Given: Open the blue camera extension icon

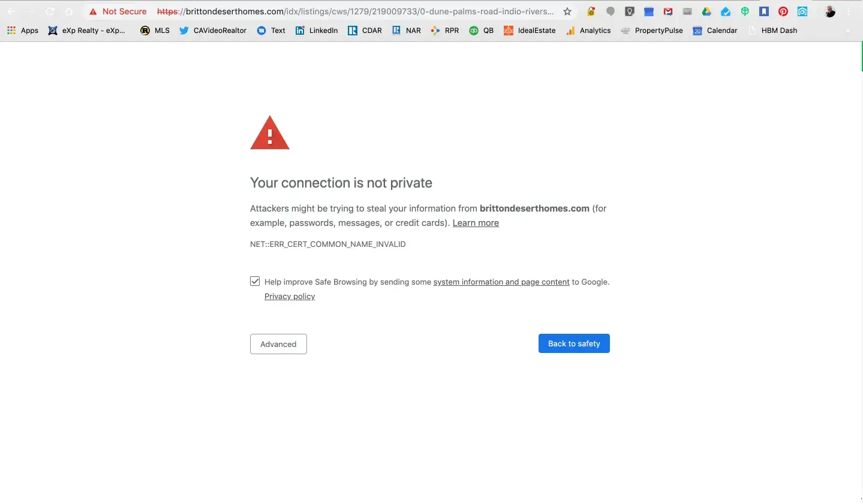Looking at the screenshot, I should pyautogui.click(x=802, y=11).
